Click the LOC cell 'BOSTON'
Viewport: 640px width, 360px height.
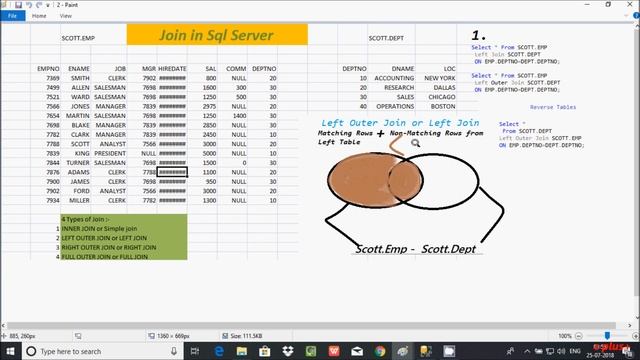pos(443,106)
